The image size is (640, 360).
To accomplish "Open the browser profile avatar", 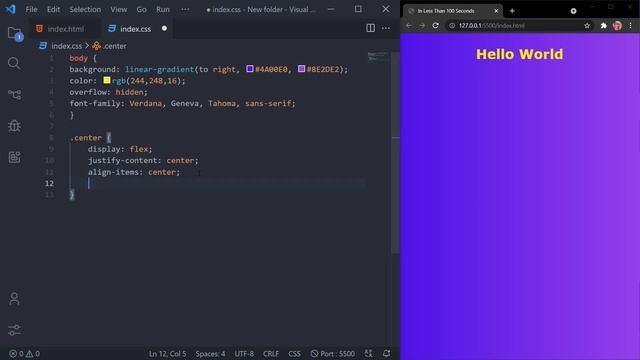I will [617, 25].
